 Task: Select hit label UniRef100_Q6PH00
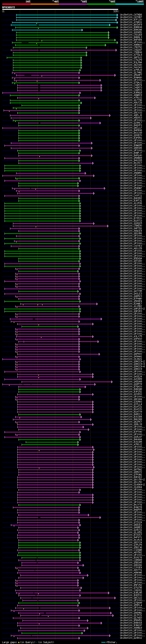pyautogui.click(x=131, y=354)
